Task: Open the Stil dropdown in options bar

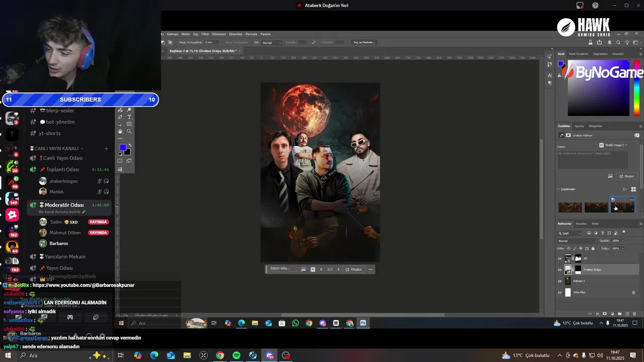Action: point(272,43)
